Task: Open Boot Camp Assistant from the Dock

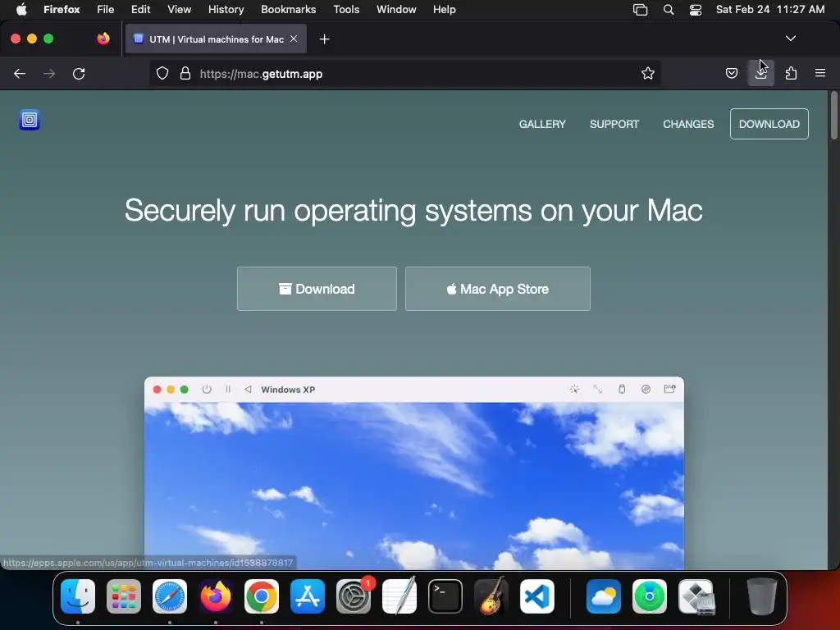Action: tap(696, 596)
